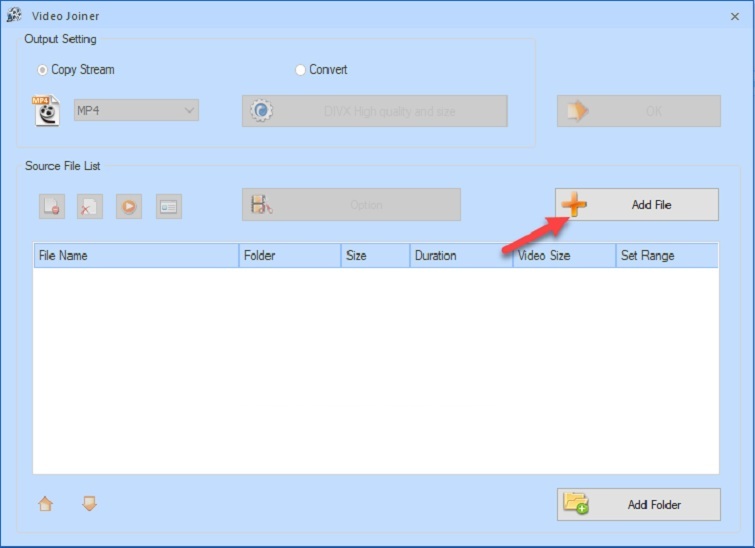The image size is (755, 548).
Task: Click the clear list icon with red X
Action: click(90, 206)
